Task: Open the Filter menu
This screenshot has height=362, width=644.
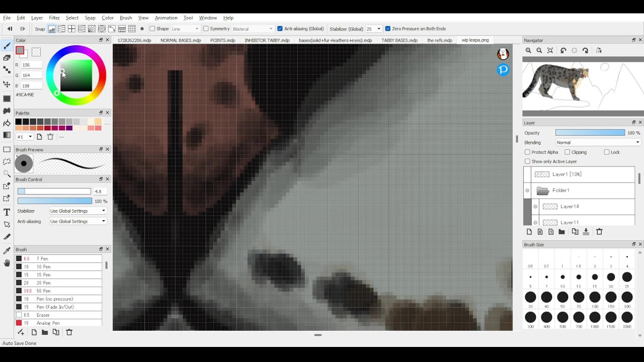Action: pyautogui.click(x=54, y=18)
